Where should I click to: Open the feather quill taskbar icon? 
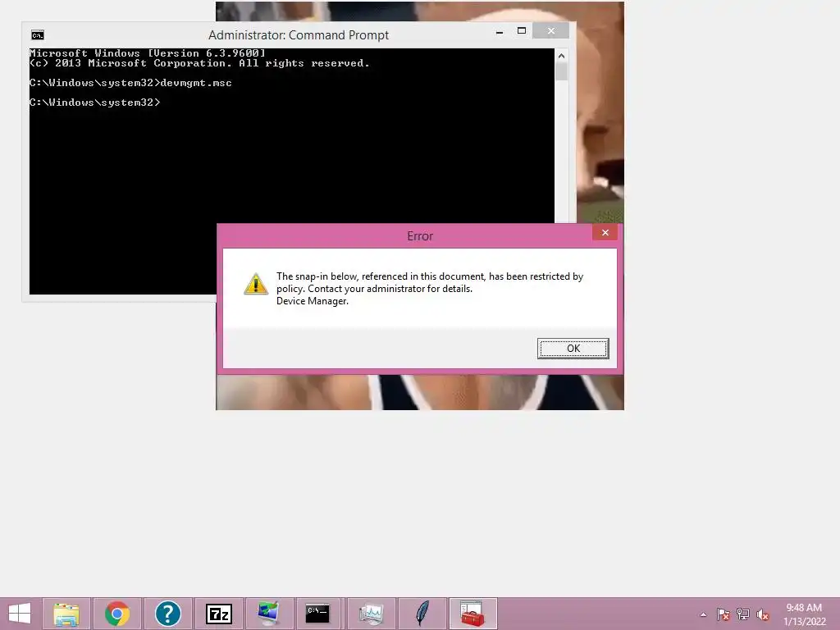coord(422,614)
